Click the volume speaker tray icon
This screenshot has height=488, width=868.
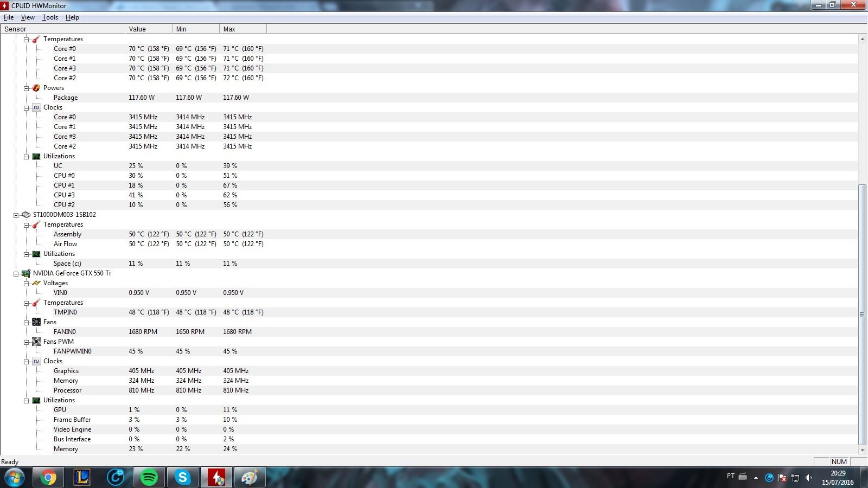point(808,478)
